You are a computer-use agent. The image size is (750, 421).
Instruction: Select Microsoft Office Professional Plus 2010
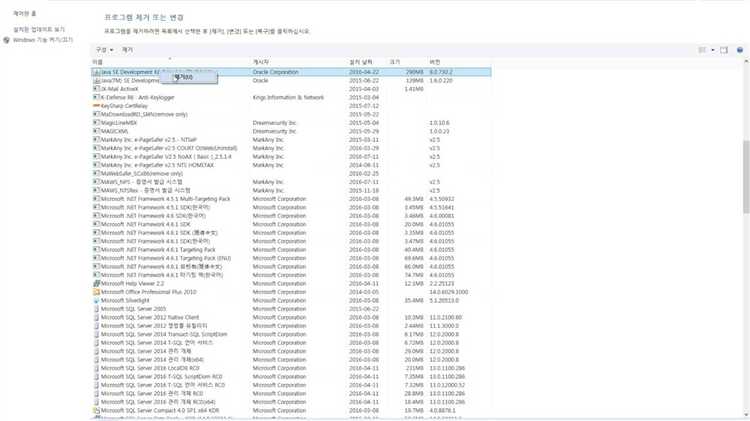pyautogui.click(x=291, y=292)
